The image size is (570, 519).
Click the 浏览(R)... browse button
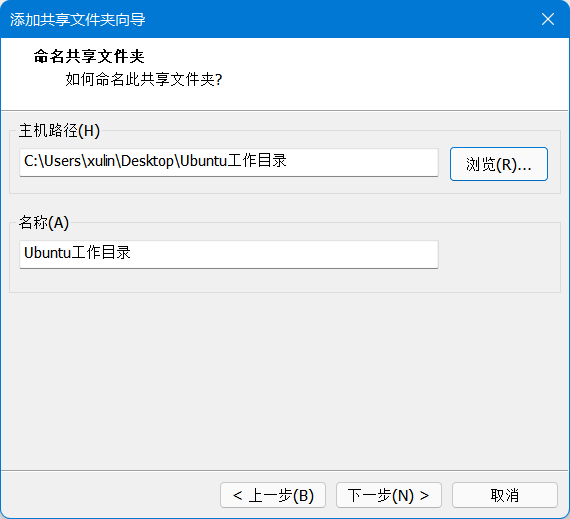click(x=499, y=164)
